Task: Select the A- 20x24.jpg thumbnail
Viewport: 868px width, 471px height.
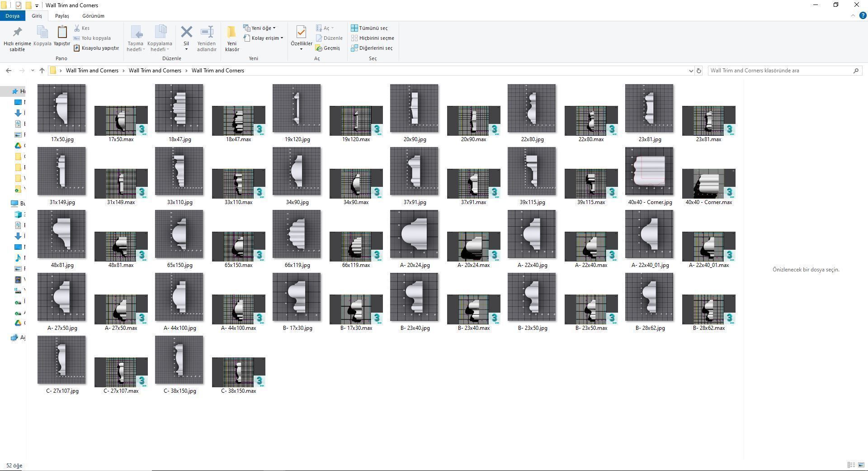Action: point(414,234)
